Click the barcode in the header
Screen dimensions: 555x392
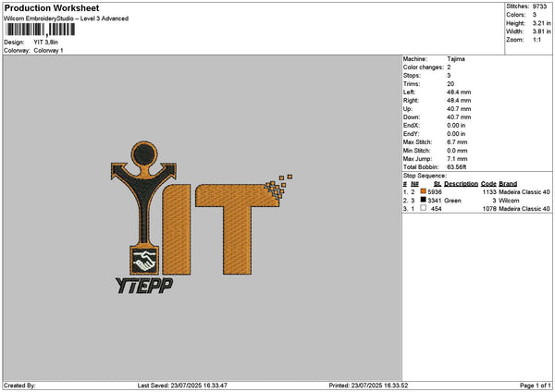point(41,30)
